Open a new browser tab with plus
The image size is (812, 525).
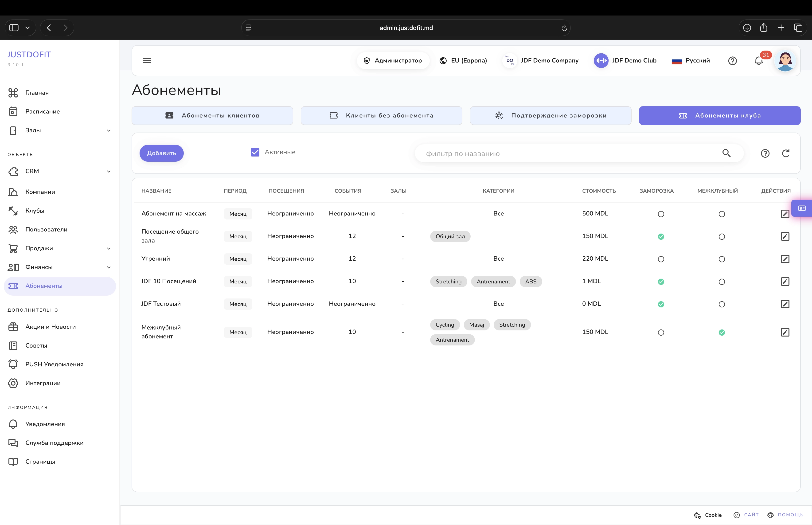(781, 28)
